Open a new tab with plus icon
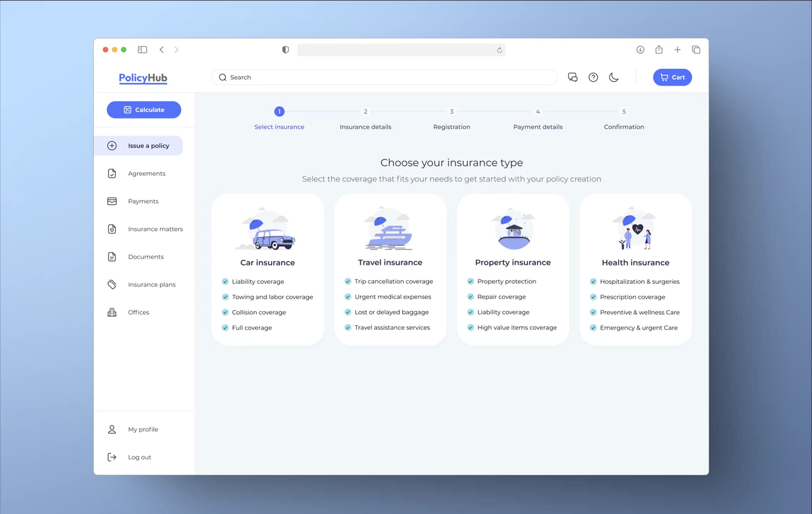Viewport: 812px width, 514px height. tap(677, 50)
